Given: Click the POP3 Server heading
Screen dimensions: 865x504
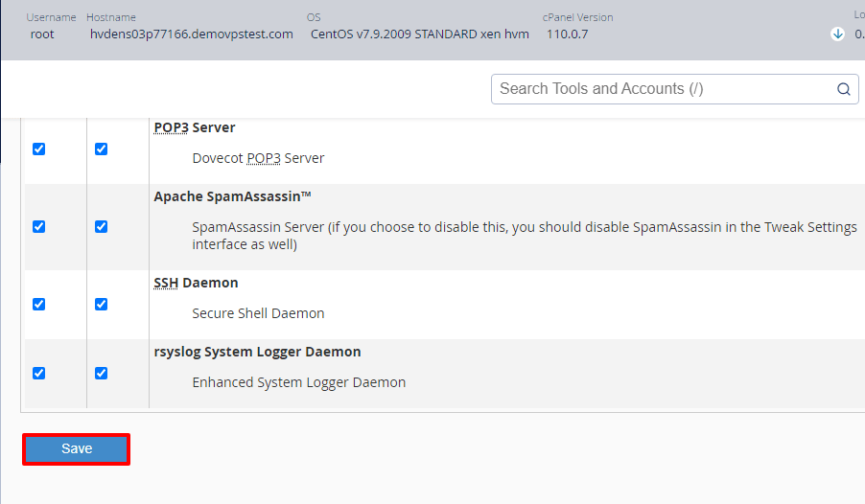Looking at the screenshot, I should pos(194,127).
